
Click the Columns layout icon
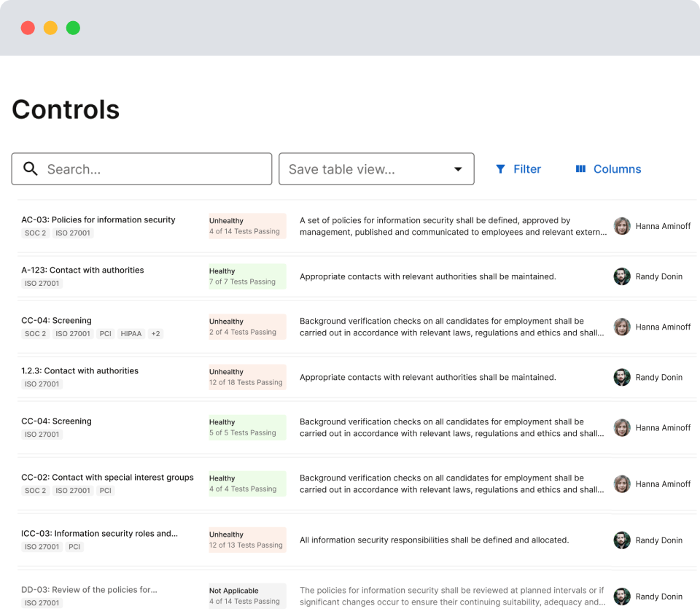[x=580, y=168]
